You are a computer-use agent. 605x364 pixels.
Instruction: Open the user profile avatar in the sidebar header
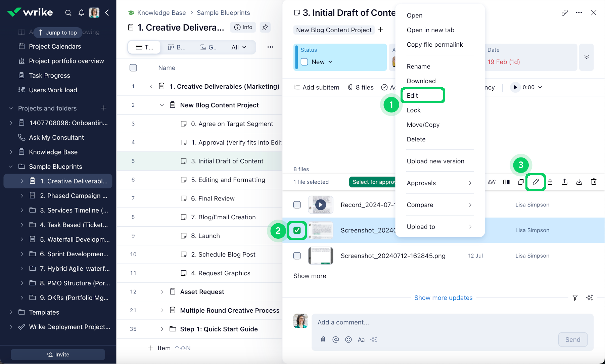pos(94,13)
